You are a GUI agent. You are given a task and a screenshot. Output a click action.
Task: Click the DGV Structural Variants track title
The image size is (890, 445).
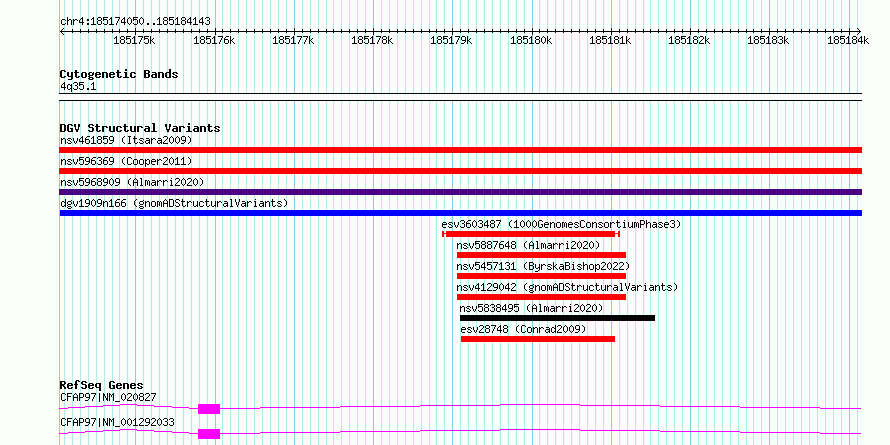(140, 128)
